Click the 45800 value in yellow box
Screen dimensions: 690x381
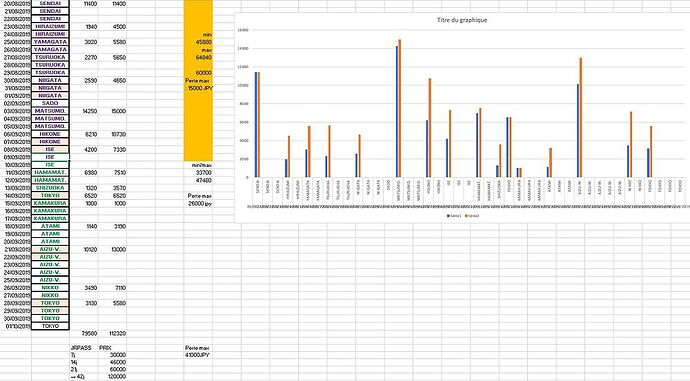[x=198, y=42]
